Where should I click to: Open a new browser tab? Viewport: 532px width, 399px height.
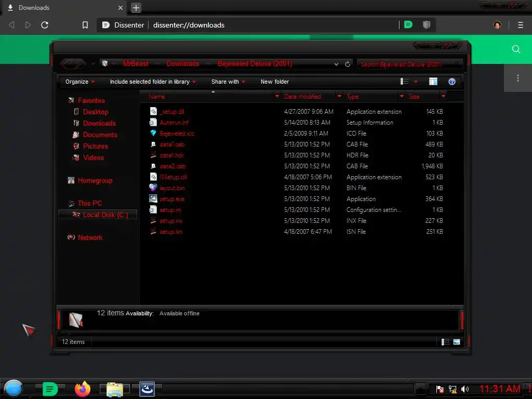tap(136, 7)
